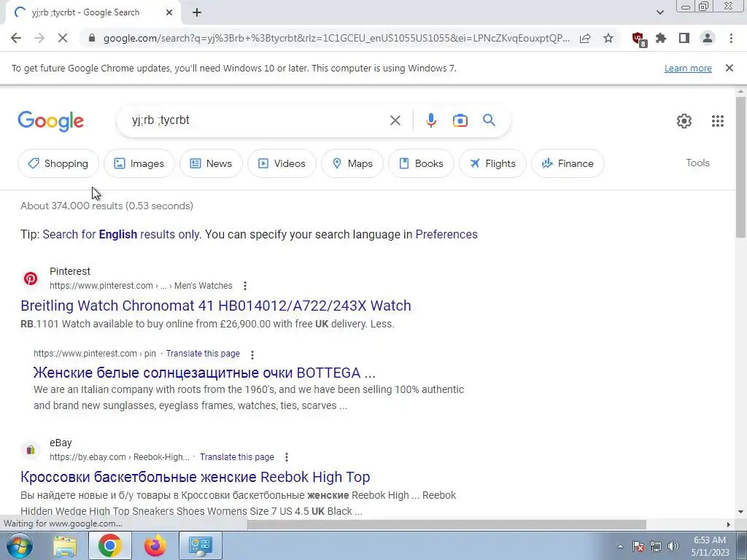Image resolution: width=747 pixels, height=560 pixels.
Task: Stop loading the page
Action: (63, 38)
